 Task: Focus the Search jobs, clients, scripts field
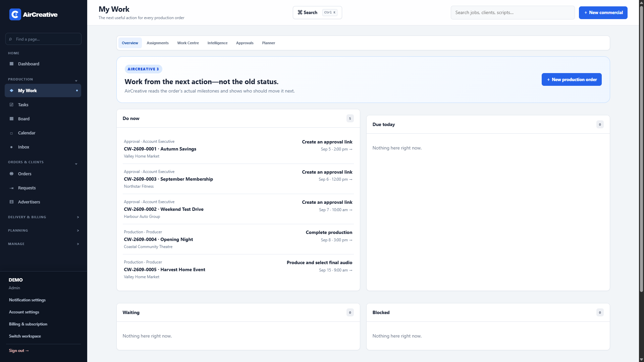coord(513,12)
